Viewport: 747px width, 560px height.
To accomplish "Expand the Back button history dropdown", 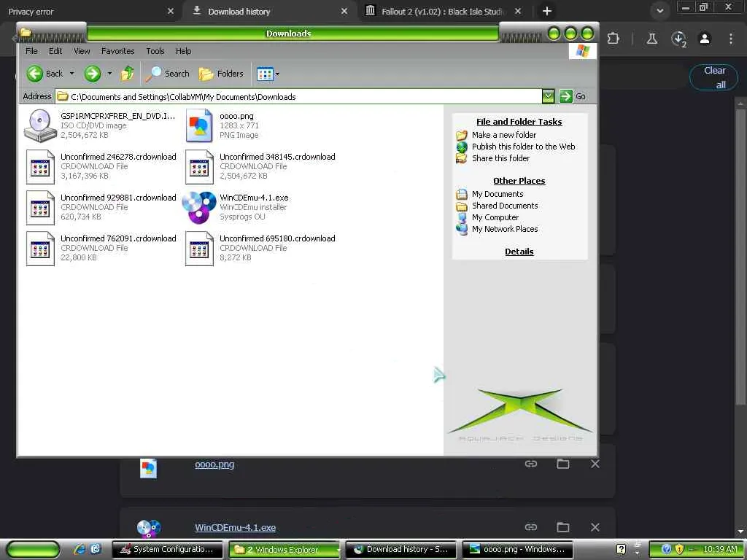I will point(72,74).
